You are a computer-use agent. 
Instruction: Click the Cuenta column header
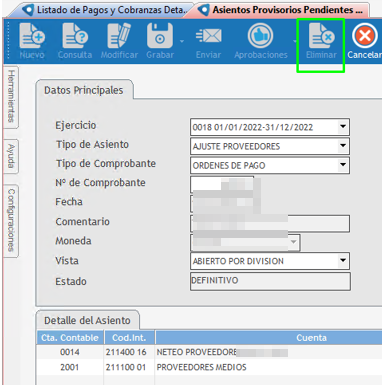[269, 338]
